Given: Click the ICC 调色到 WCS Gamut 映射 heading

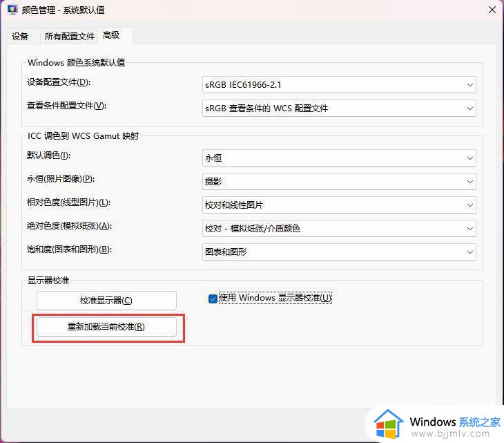Looking at the screenshot, I should pyautogui.click(x=84, y=136).
